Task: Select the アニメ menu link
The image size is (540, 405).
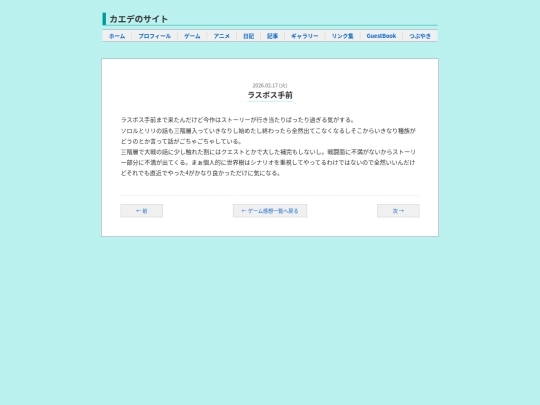Action: (221, 36)
